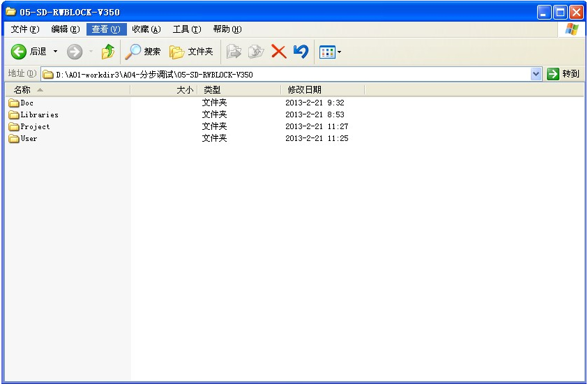The height and width of the screenshot is (386, 588).
Task: Click 文件夹 type in User row
Action: point(215,139)
